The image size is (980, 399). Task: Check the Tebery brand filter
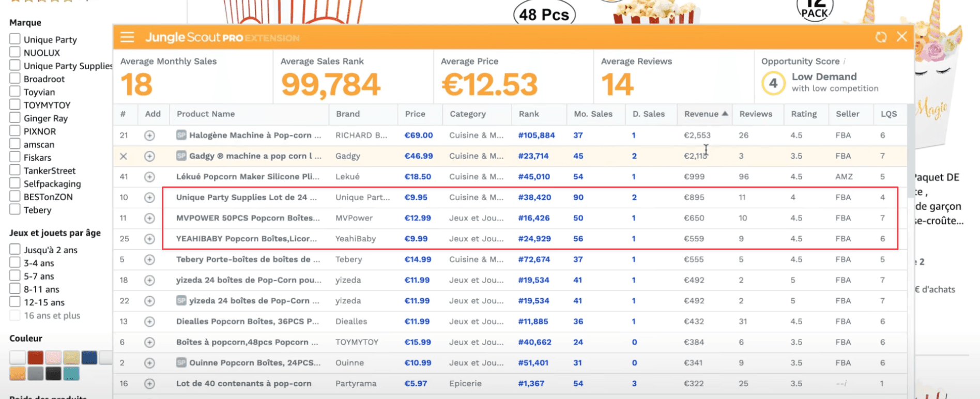click(15, 209)
